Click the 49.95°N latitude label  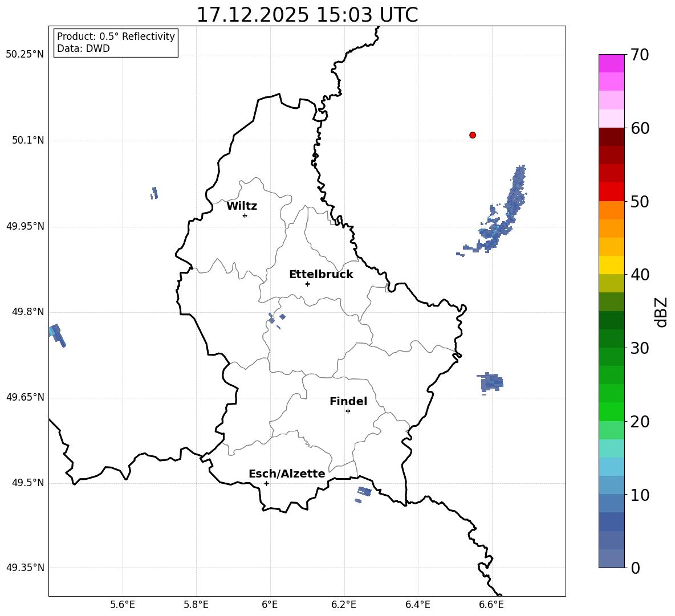(25, 226)
